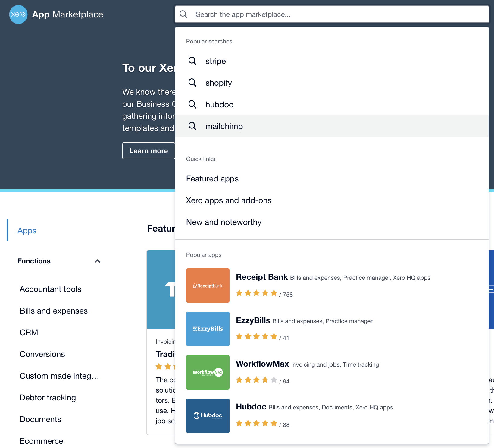Click the Receipt Bank app name
The width and height of the screenshot is (494, 448).
(262, 277)
